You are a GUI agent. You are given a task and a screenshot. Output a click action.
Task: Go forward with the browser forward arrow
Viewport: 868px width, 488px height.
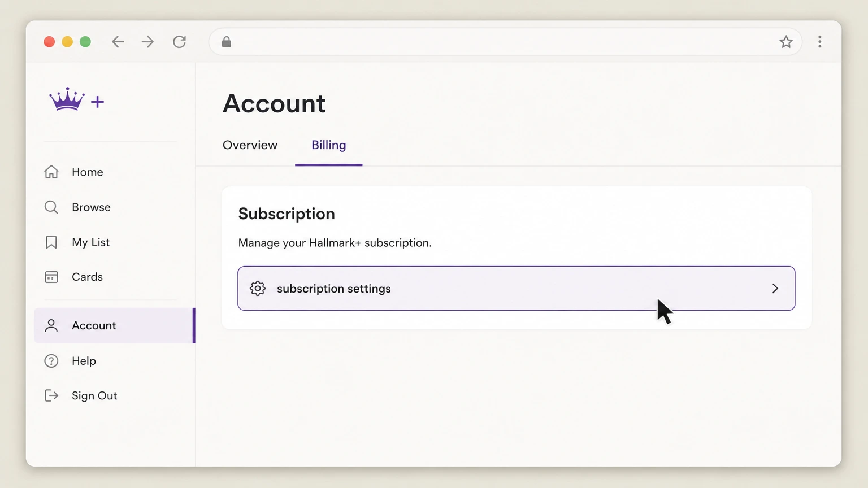tap(147, 42)
